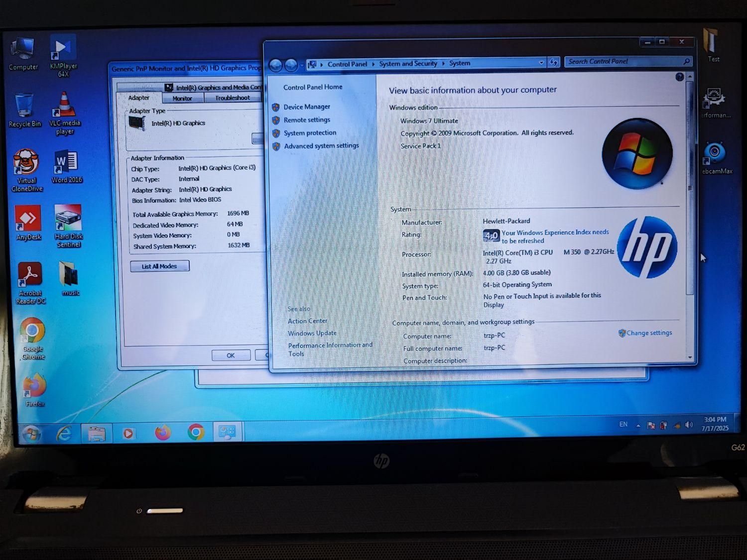Switch to the Troubleshoot tab
The image size is (747, 560).
[233, 98]
